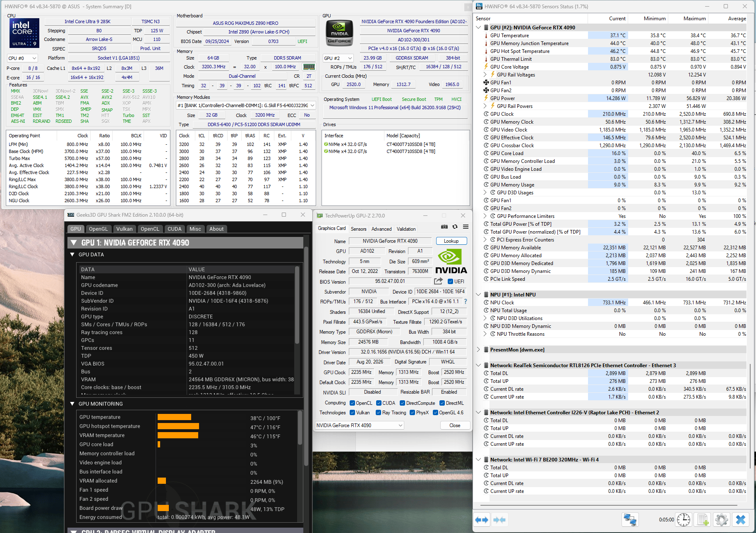Collapse the NPU [#1] Intel NPU group
This screenshot has height=533, width=756.
[478, 295]
